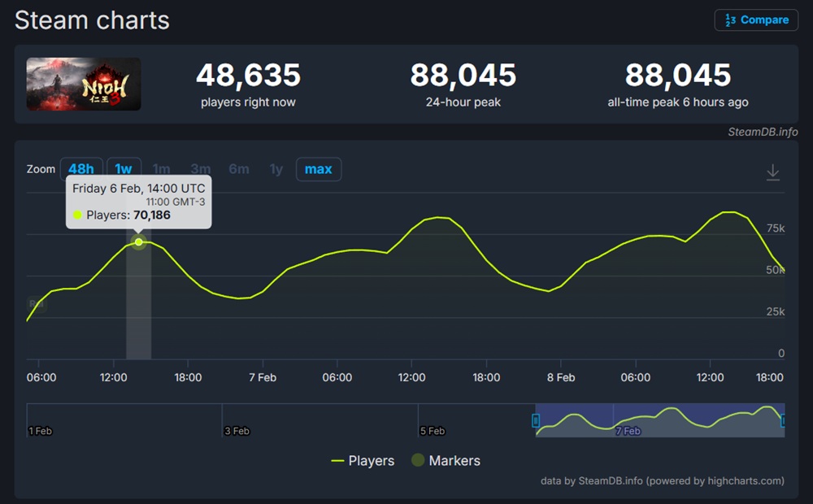Choose the 1m zoom option
813x504 pixels.
click(162, 169)
